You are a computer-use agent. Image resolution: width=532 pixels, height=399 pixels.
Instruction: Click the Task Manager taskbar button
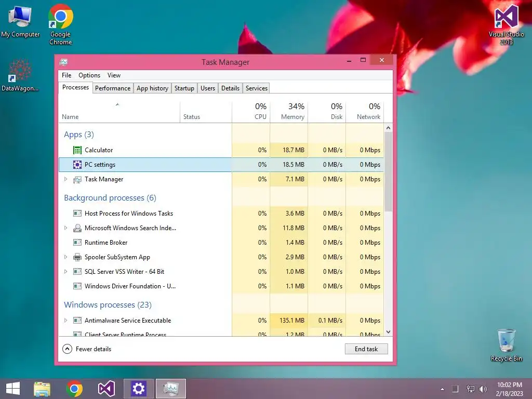pyautogui.click(x=170, y=389)
